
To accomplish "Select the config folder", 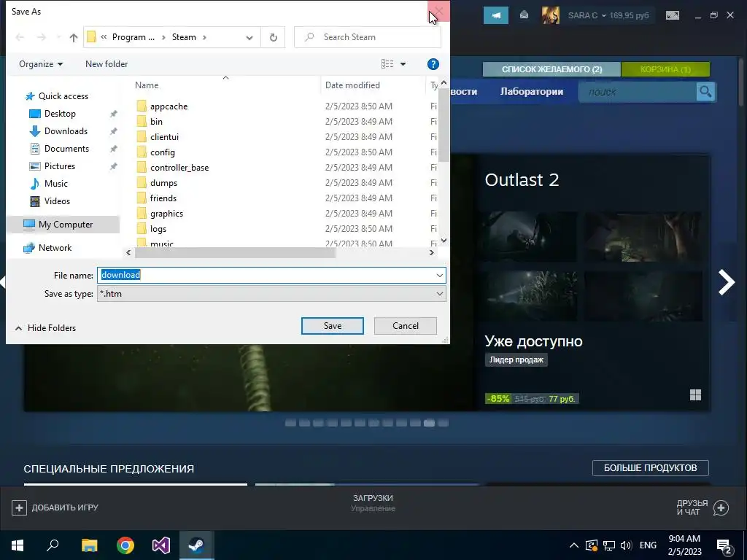I will tap(163, 152).
